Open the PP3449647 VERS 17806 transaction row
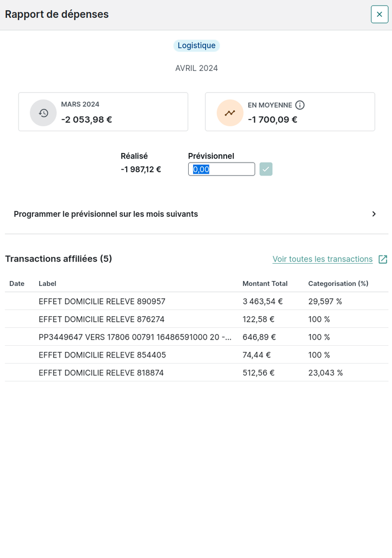This screenshot has height=558, width=392. click(135, 337)
